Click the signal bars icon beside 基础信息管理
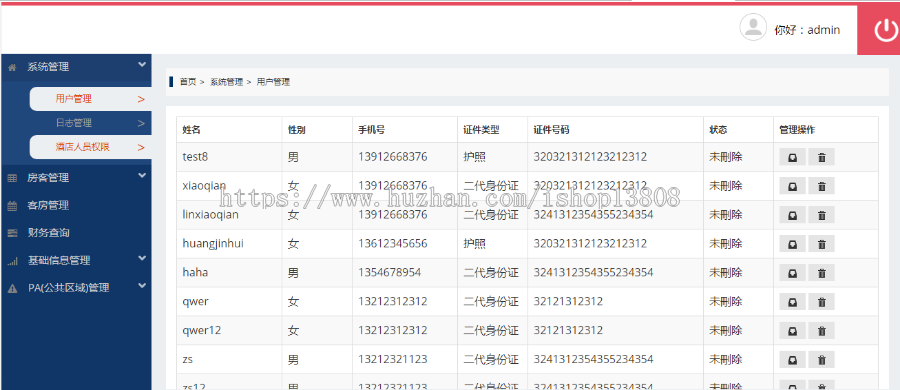Image resolution: width=900 pixels, height=390 pixels. [x=12, y=261]
